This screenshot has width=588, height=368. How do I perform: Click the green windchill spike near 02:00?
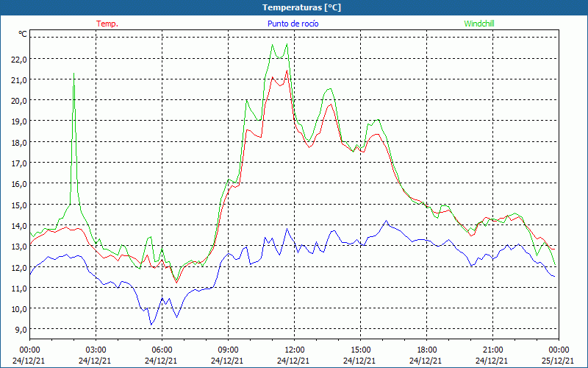pos(74,74)
